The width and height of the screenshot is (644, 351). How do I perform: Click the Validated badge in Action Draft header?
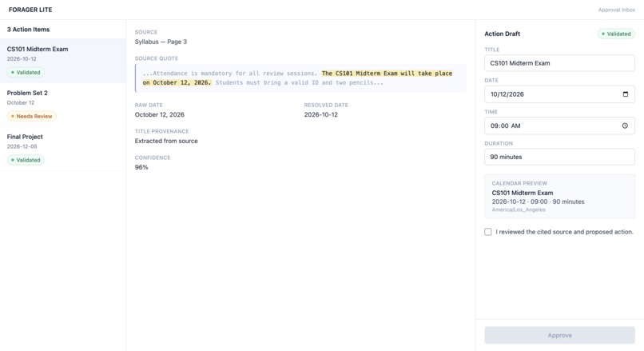point(616,34)
